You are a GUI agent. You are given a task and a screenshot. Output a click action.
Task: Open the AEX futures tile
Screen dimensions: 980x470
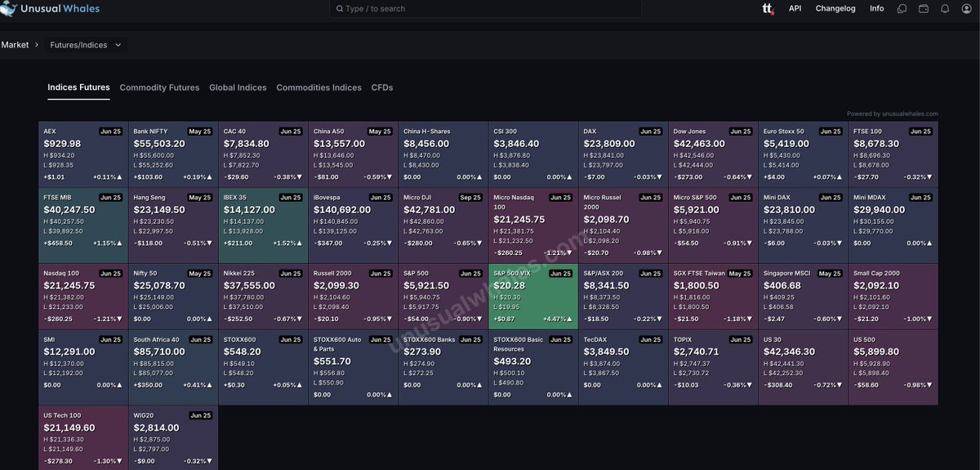pyautogui.click(x=83, y=154)
